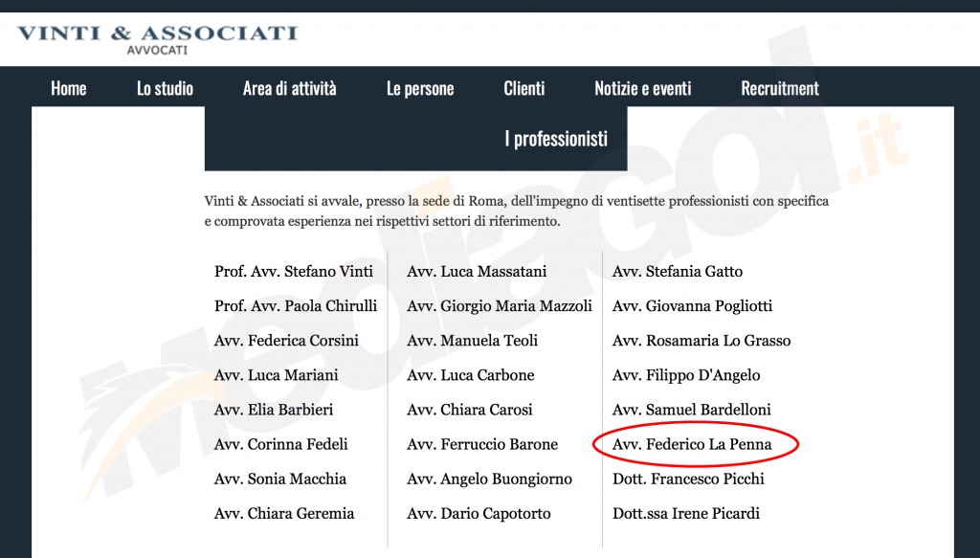This screenshot has height=558, width=980.
Task: View Avv. Giovanna Pogliotti's profile
Action: tap(693, 306)
